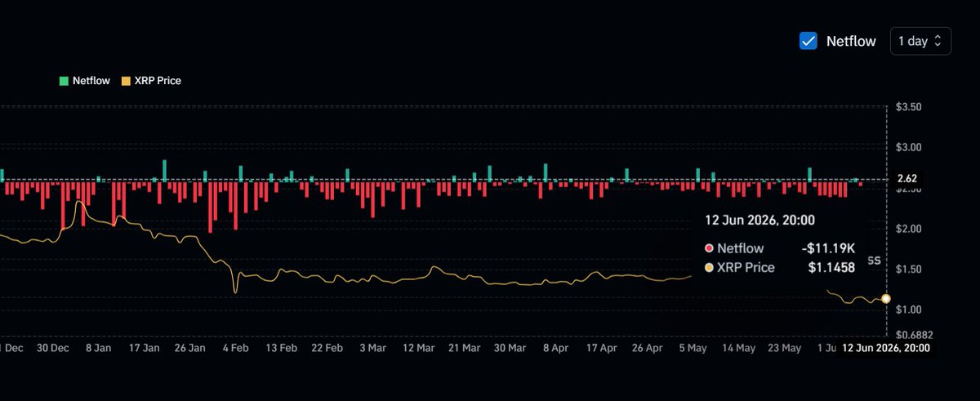Click the $3.00 axis label
Viewport: 980px width, 401px height.
(909, 147)
